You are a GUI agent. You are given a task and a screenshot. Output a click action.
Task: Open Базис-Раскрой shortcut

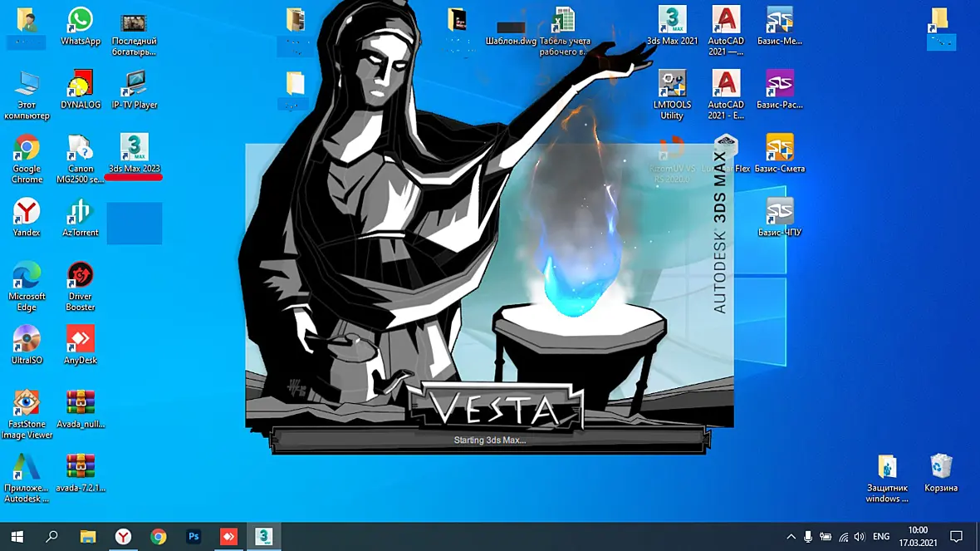coord(779,90)
